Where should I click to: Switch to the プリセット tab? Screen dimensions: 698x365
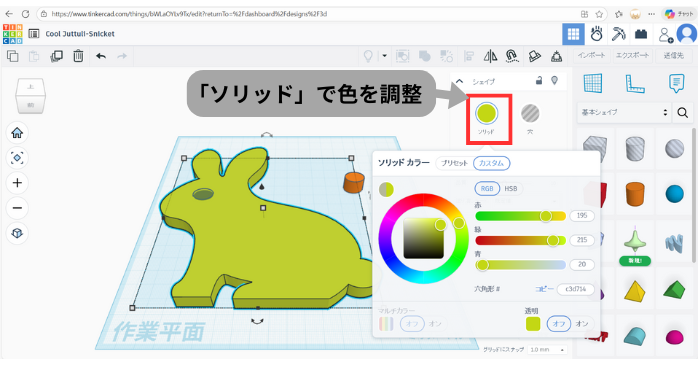click(x=454, y=163)
